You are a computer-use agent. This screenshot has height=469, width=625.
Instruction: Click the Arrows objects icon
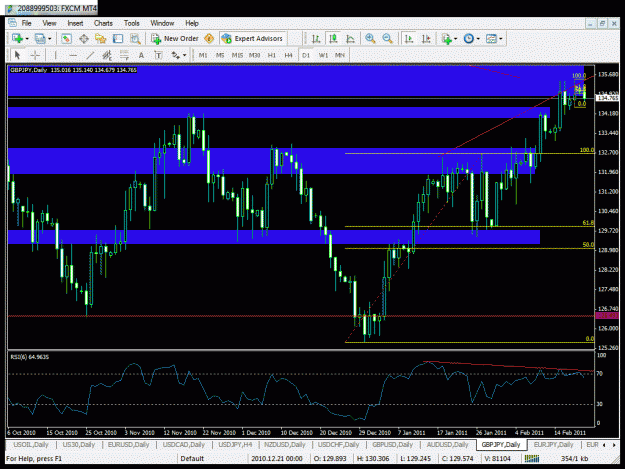(x=175, y=55)
